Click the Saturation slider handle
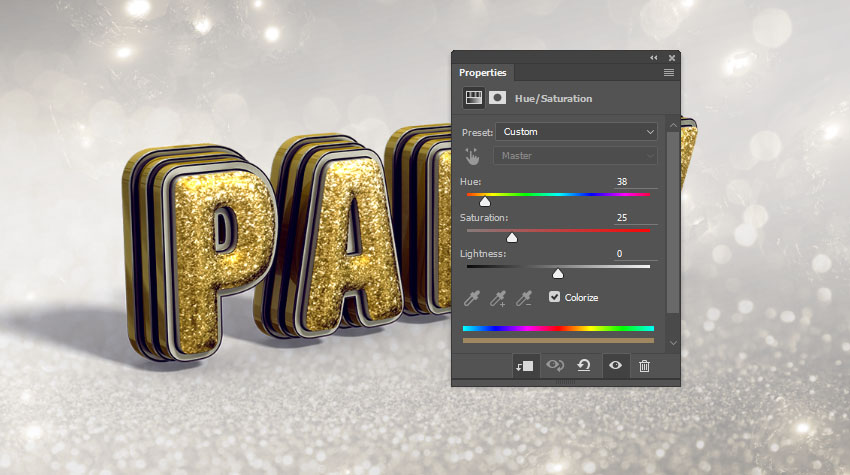The width and height of the screenshot is (850, 475). pyautogui.click(x=512, y=238)
